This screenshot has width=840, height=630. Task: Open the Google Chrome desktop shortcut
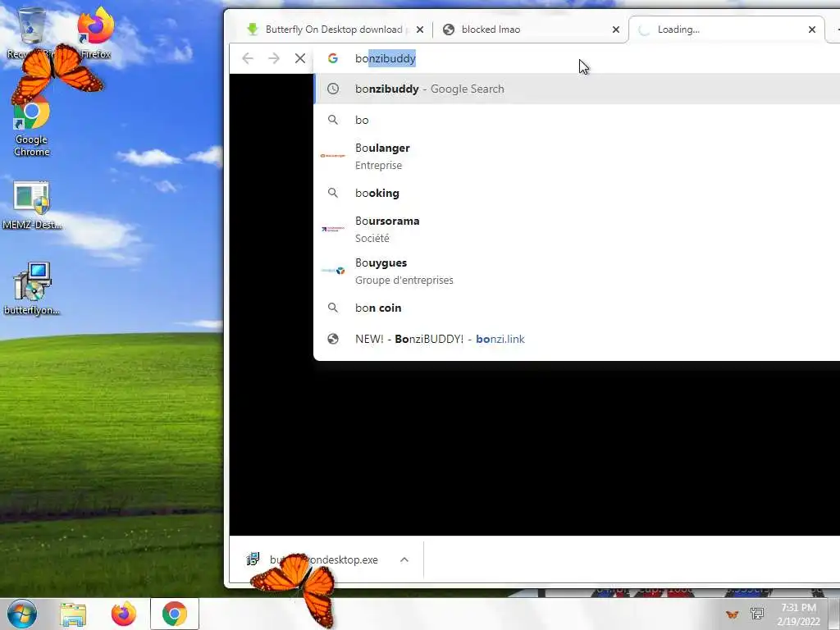tap(32, 126)
